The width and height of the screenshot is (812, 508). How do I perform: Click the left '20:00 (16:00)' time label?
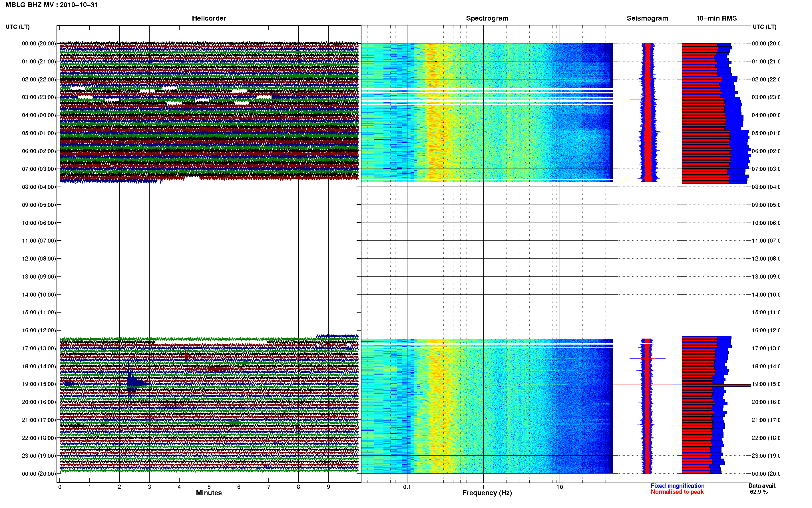click(x=39, y=402)
